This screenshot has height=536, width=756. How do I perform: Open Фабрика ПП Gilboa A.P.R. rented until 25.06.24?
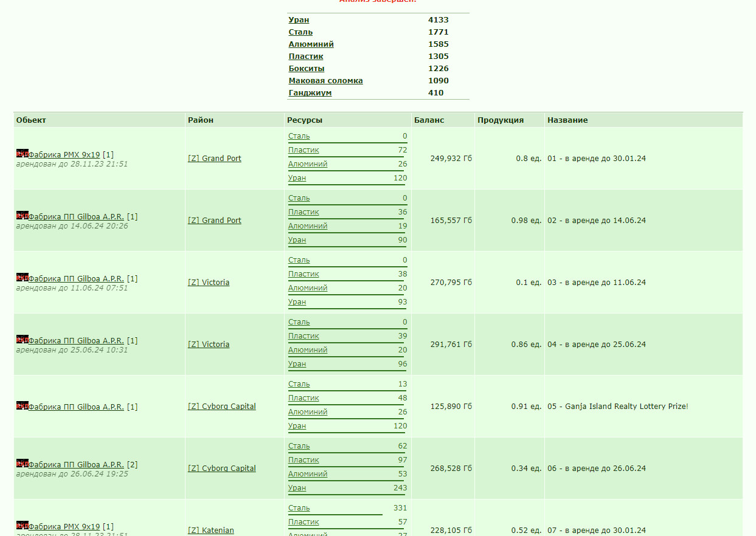76,341
